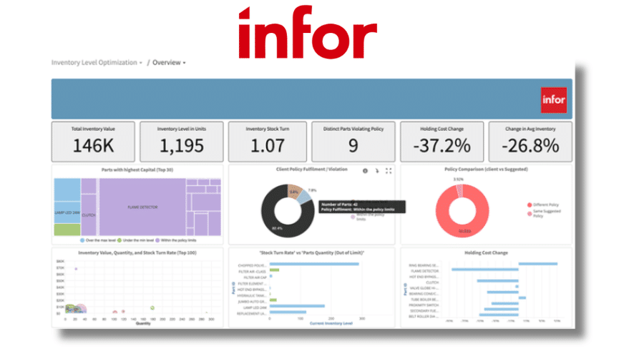Expand Client Policy chart to fullscreen
Image resolution: width=644 pixels, height=349 pixels.
389,171
